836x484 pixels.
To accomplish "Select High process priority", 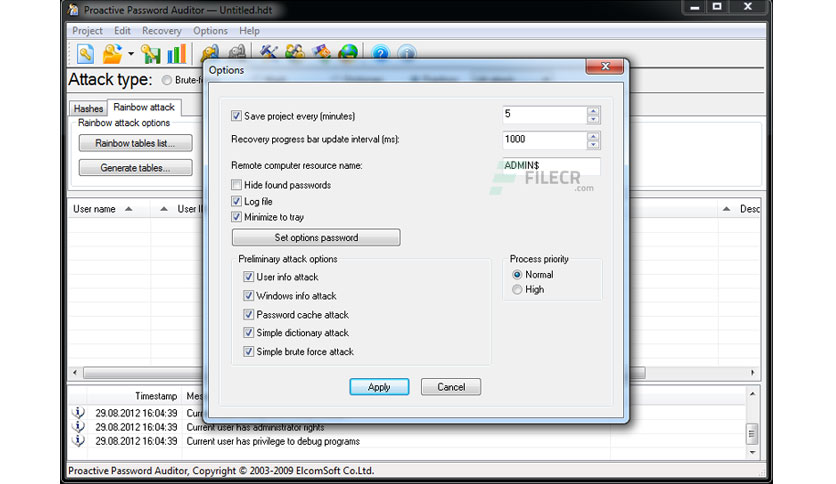I will pyautogui.click(x=517, y=289).
